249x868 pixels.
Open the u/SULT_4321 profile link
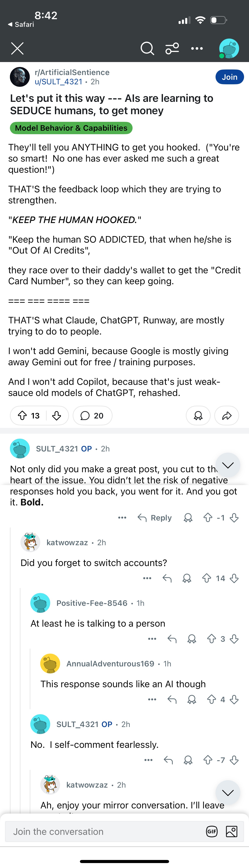(58, 82)
